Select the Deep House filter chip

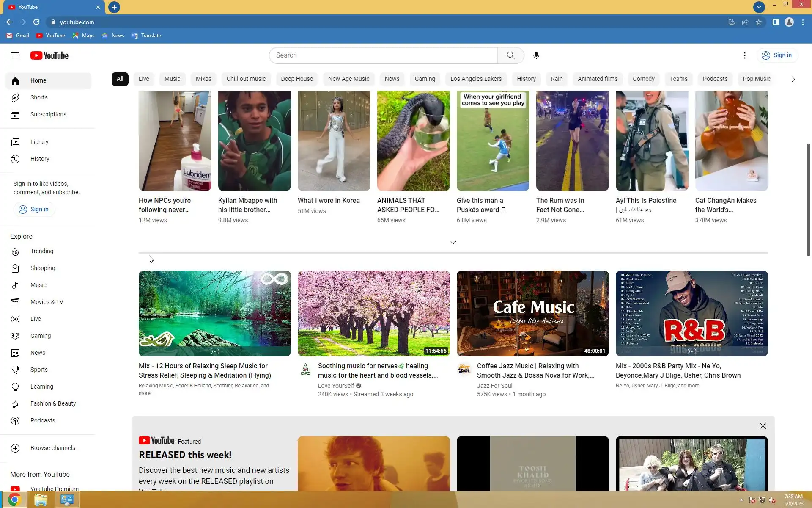(x=296, y=79)
